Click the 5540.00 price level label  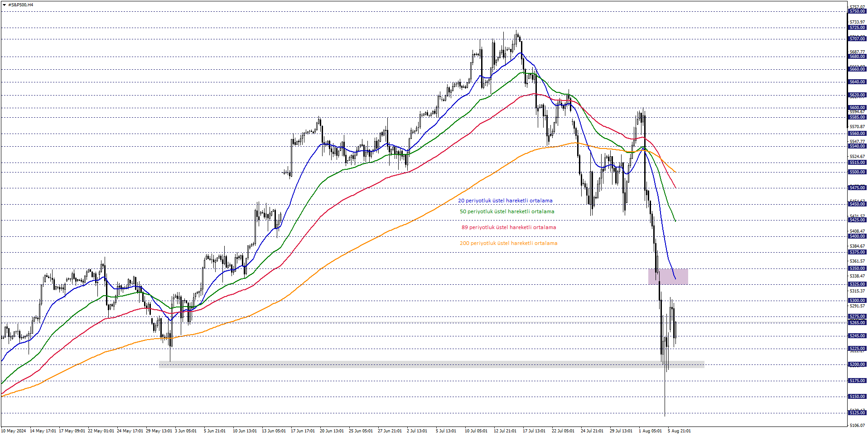pyautogui.click(x=857, y=146)
